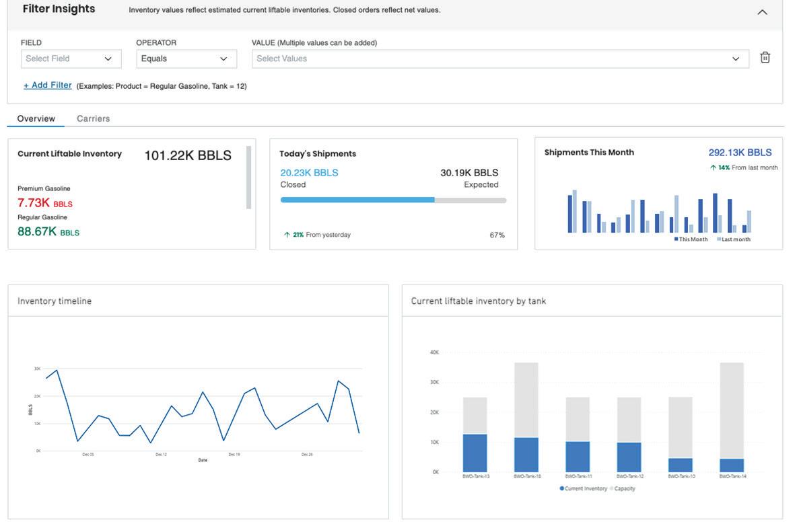Open the Select Field dropdown
The width and height of the screenshot is (795, 532).
71,59
